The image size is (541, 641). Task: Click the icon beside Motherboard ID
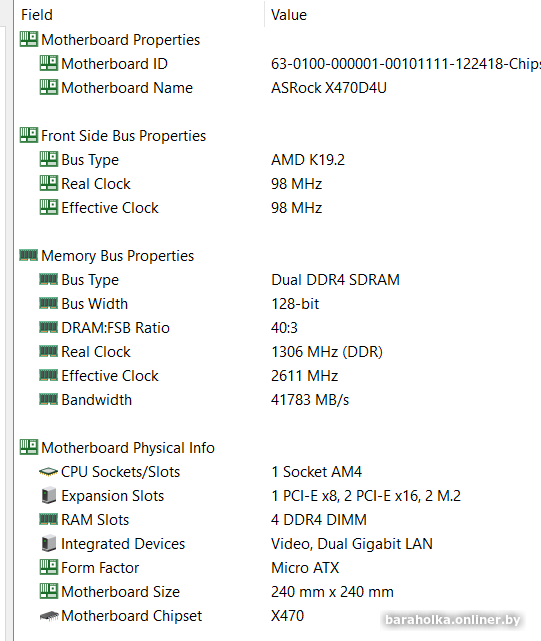[49, 63]
